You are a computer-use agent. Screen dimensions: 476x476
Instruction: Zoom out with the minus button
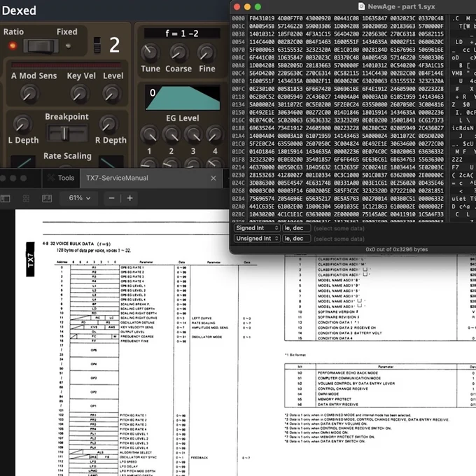pyautogui.click(x=111, y=198)
